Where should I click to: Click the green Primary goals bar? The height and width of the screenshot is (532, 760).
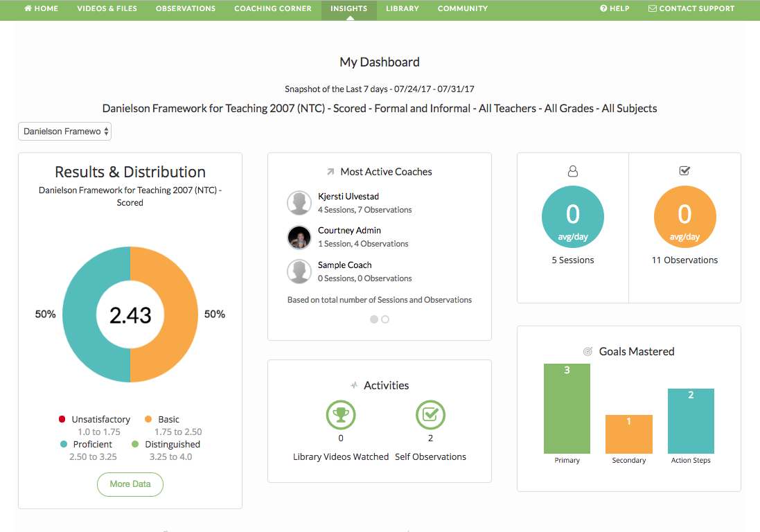[567, 408]
